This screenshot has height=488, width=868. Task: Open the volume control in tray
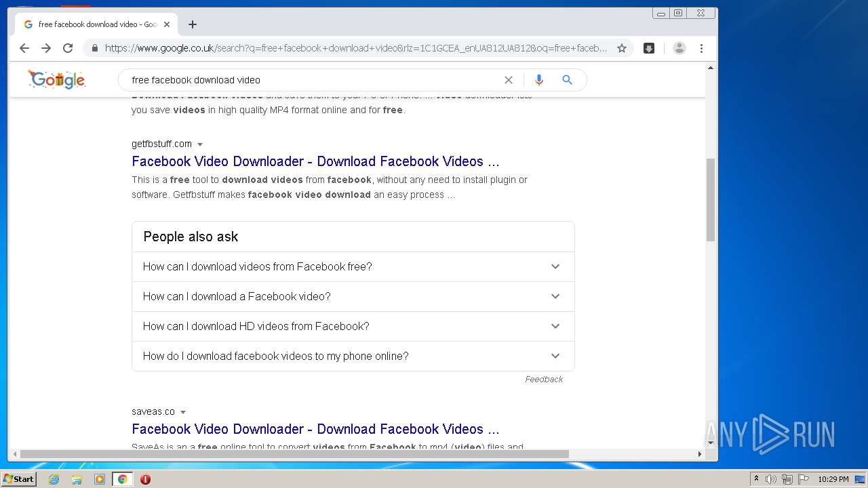(x=771, y=479)
